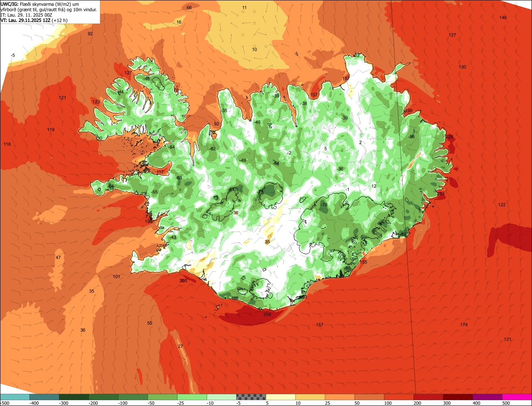Image resolution: width=532 pixels, height=406 pixels.
Task: Pick the light orange swatch between 25 and 50
Action: coord(340,397)
